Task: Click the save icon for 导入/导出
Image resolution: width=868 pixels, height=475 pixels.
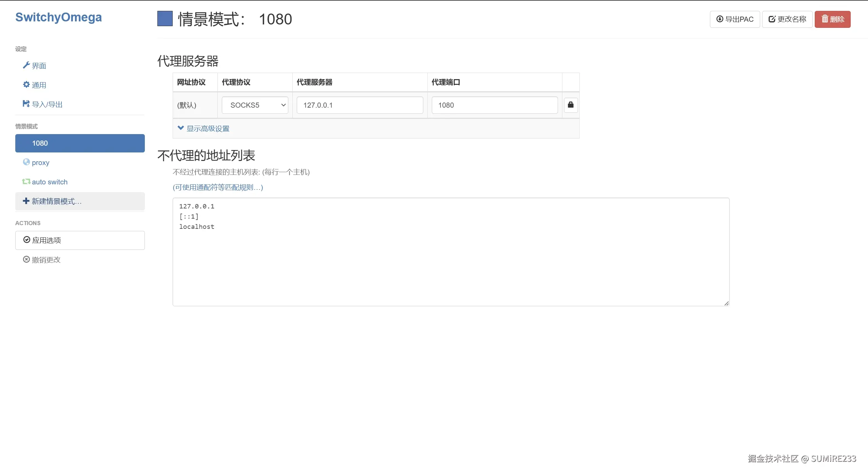Action: pos(26,104)
